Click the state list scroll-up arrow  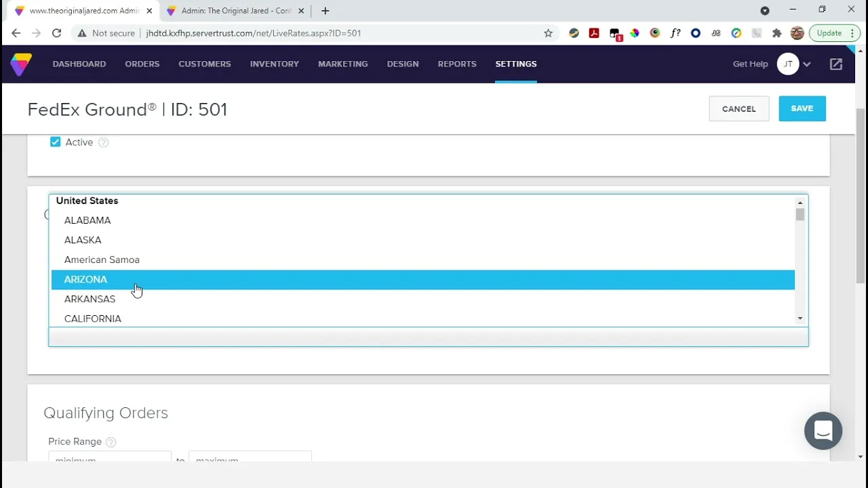pos(800,203)
